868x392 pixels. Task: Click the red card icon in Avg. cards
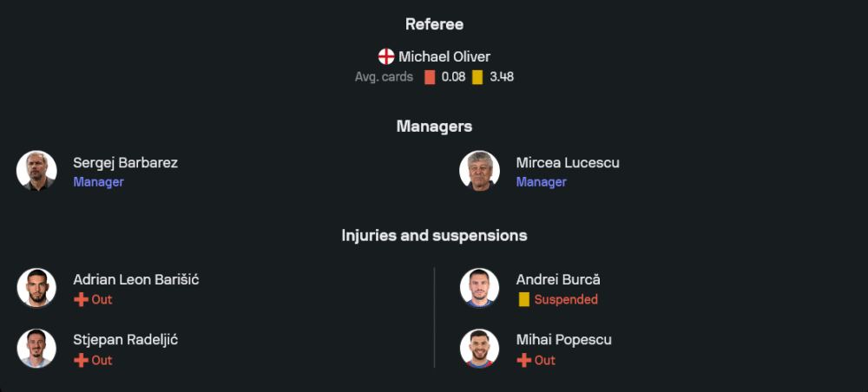430,77
